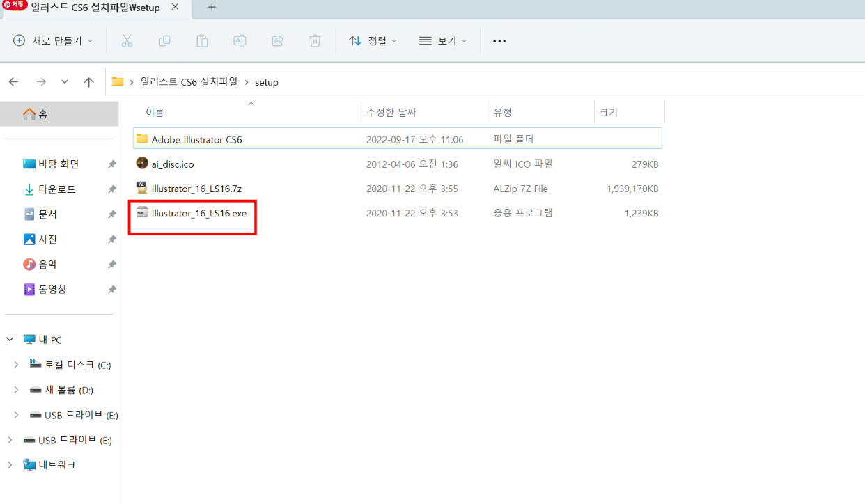Image resolution: width=865 pixels, height=504 pixels.
Task: Go forward with the right arrow
Action: coord(40,82)
